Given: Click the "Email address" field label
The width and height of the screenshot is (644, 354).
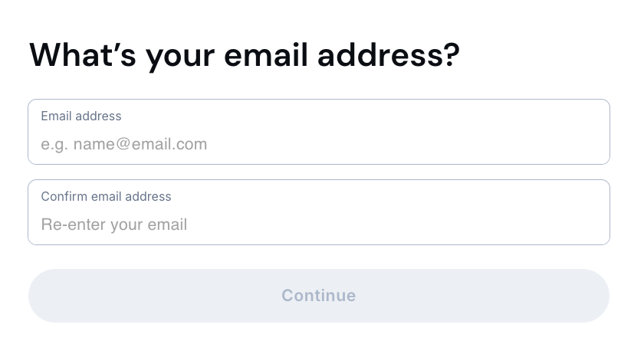Looking at the screenshot, I should pyautogui.click(x=81, y=116).
